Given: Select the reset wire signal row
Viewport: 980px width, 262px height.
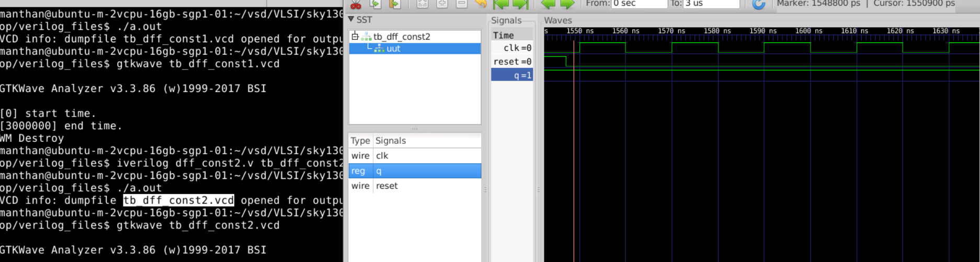Looking at the screenshot, I should (415, 186).
